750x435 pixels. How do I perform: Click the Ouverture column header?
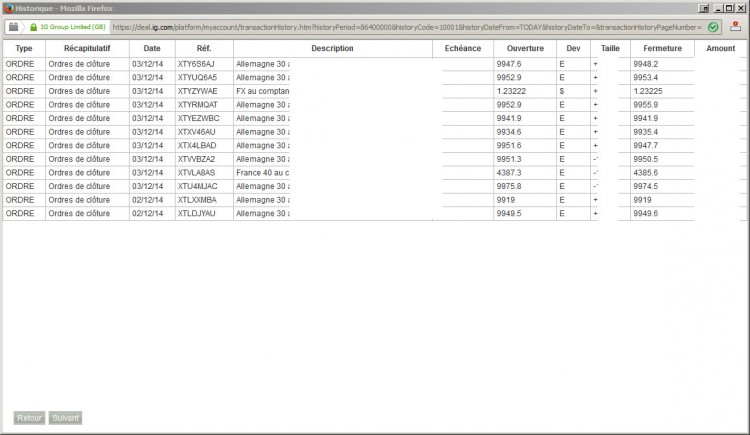(x=525, y=48)
